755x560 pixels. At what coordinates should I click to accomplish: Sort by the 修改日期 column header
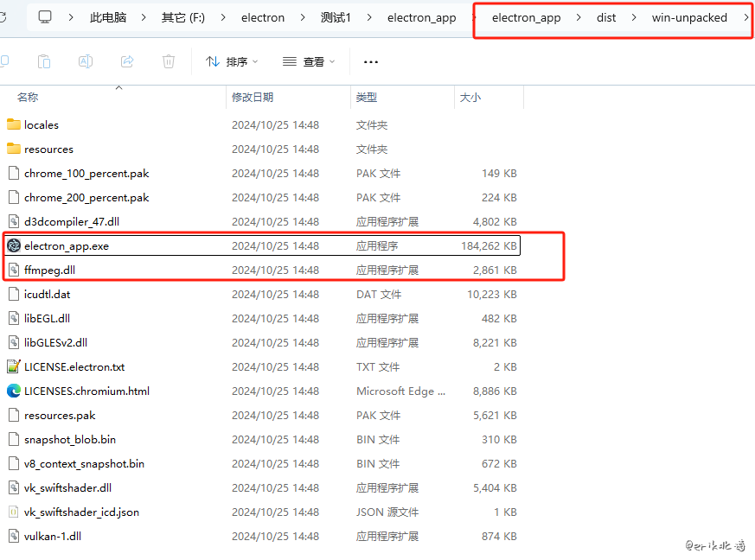coord(253,98)
